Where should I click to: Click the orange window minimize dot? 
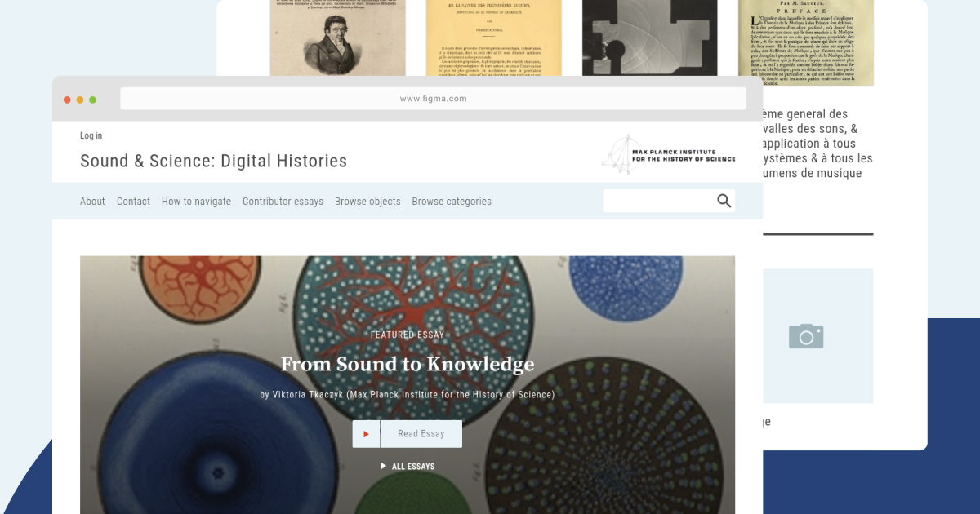(80, 100)
